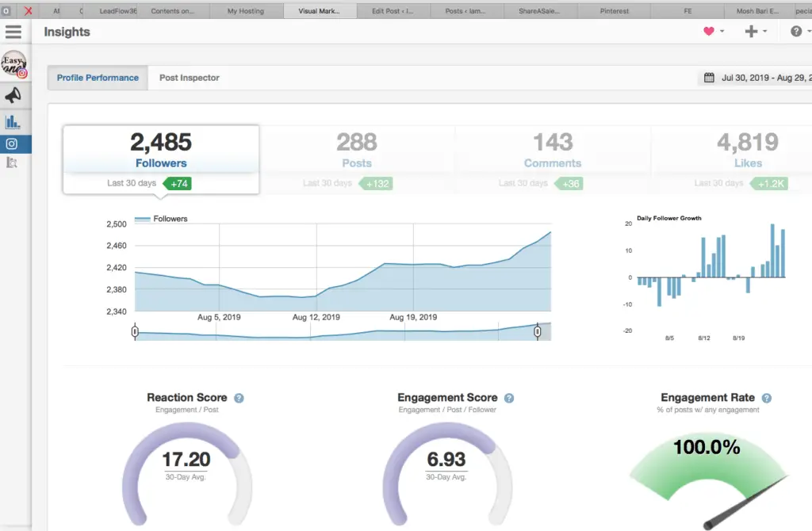Switch to Contents on... browser tab

(172, 11)
